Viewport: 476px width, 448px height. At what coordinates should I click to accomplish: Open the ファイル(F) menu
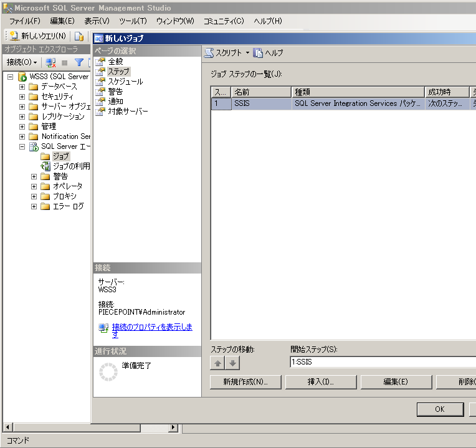point(24,21)
